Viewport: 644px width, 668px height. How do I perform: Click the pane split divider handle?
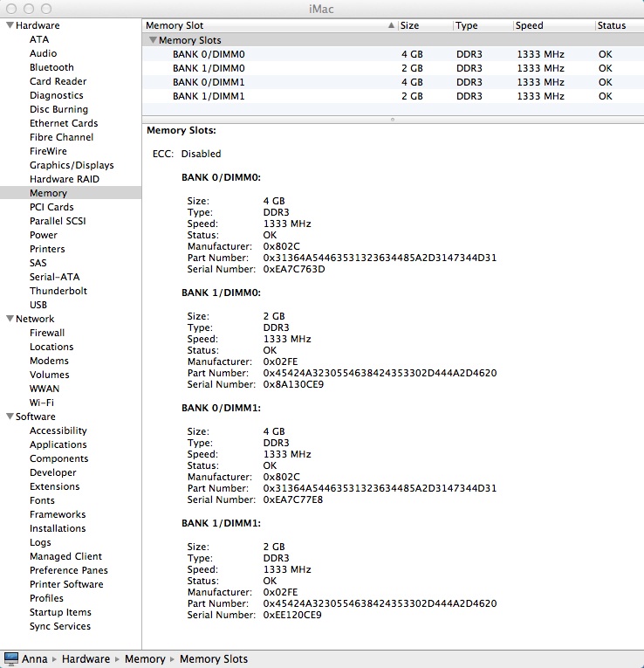[393, 120]
